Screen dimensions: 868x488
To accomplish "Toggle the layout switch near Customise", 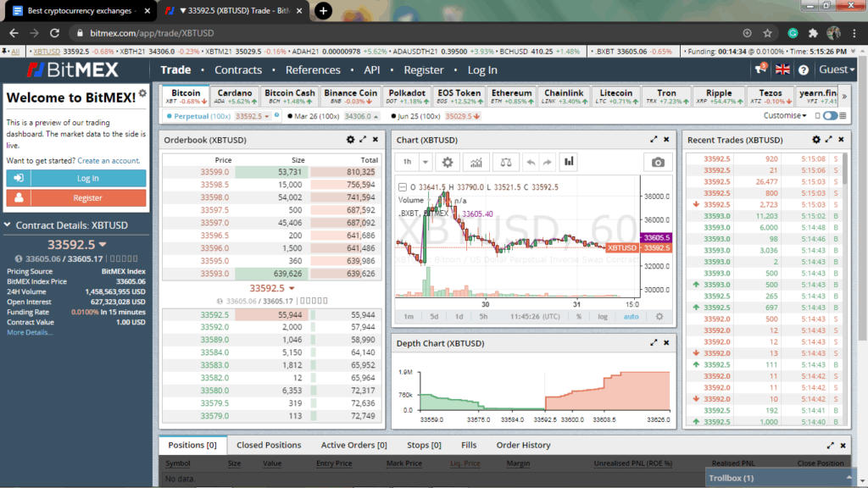I will [830, 115].
